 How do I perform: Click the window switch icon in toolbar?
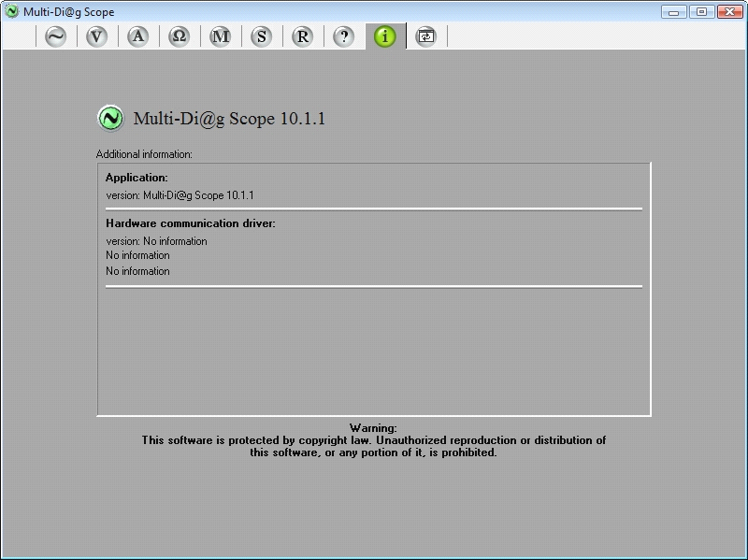tap(426, 36)
